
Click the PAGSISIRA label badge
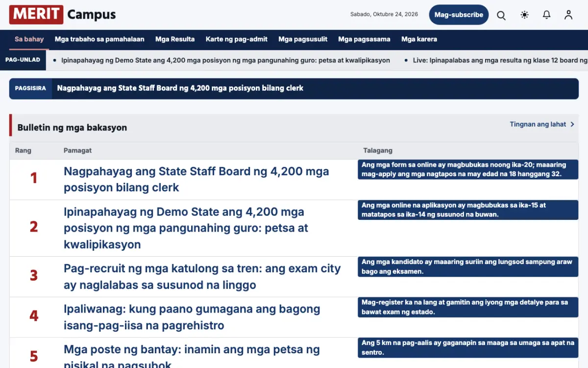coord(30,88)
